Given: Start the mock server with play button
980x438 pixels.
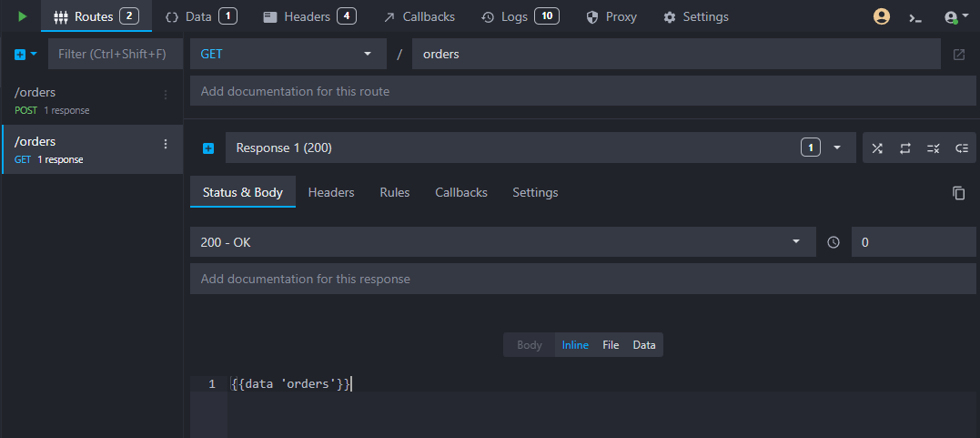Looking at the screenshot, I should point(22,16).
